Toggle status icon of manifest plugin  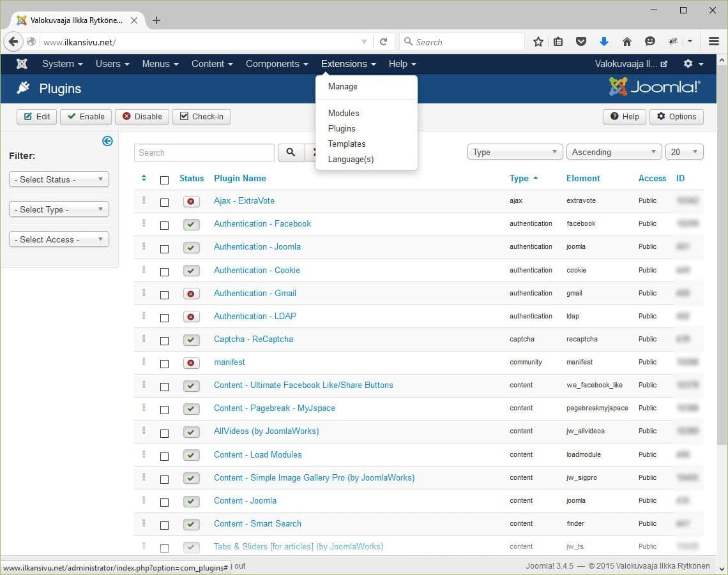coord(191,363)
